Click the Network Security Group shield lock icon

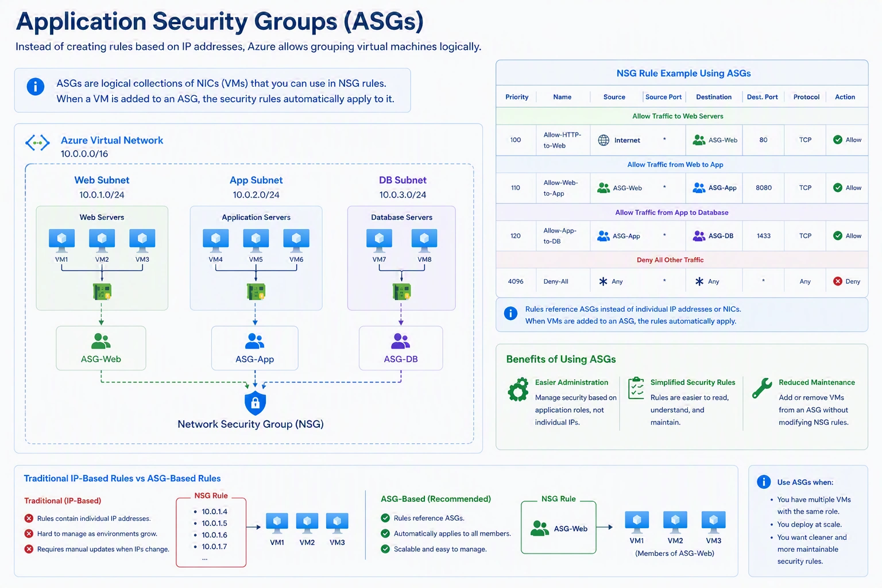[256, 403]
